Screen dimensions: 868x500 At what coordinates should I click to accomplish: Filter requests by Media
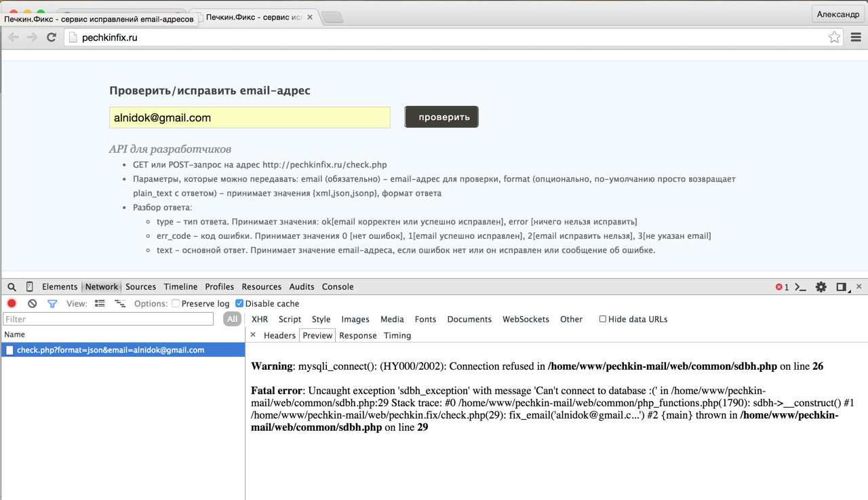(392, 319)
